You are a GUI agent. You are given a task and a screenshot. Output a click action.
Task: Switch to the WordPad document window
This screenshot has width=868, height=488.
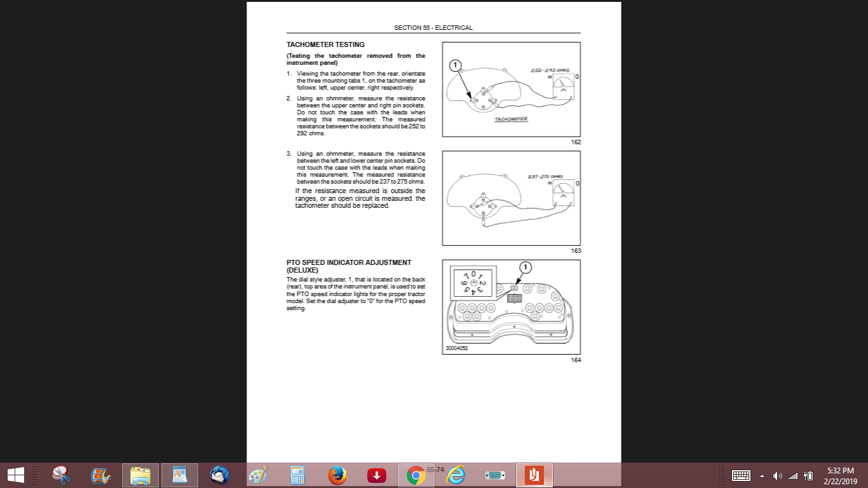180,475
